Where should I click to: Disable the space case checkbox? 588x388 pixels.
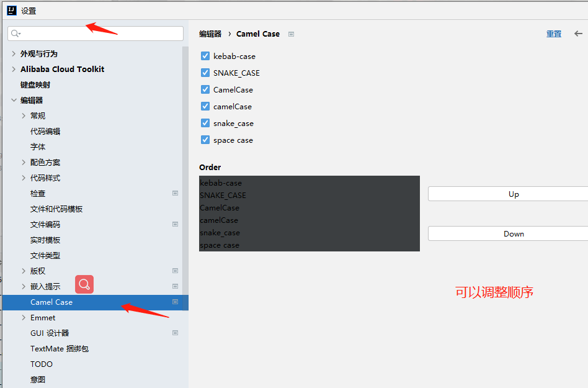tap(205, 140)
